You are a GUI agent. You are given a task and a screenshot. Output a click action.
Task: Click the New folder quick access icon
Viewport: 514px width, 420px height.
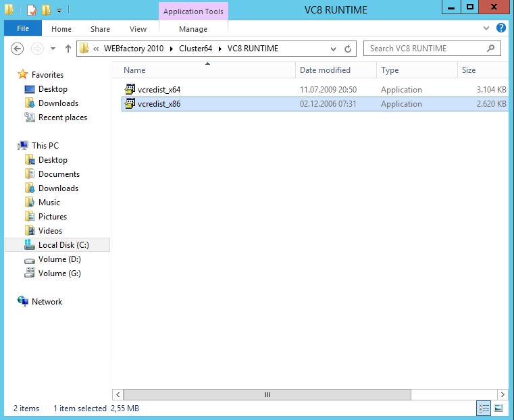pos(46,10)
